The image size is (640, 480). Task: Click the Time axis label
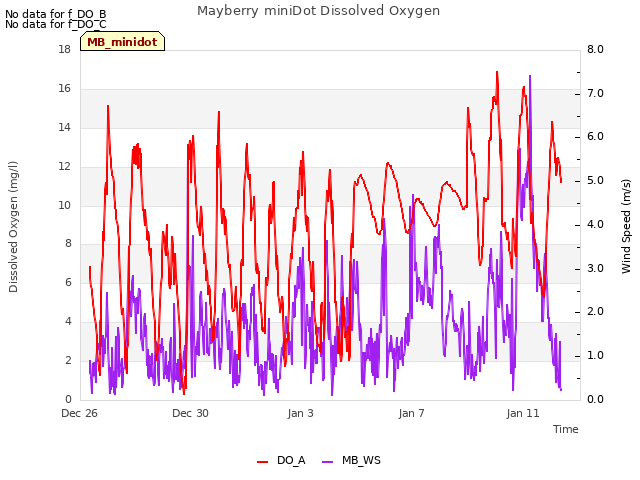pos(566,429)
